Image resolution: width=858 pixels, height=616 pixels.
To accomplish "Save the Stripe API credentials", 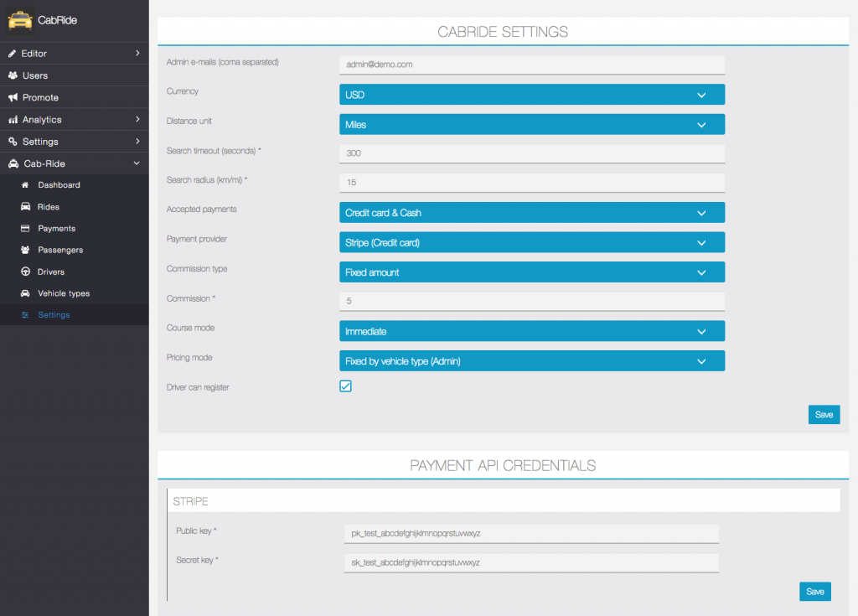I will tap(814, 592).
